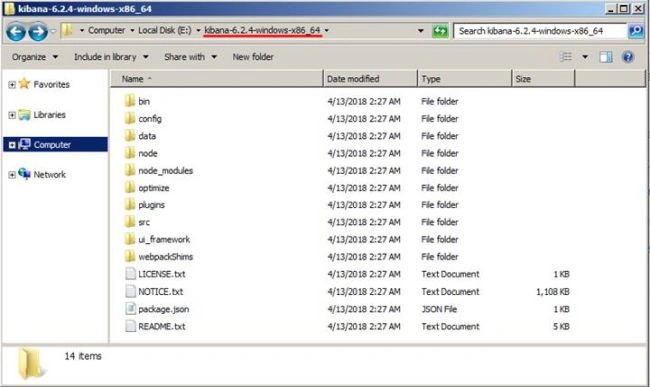The width and height of the screenshot is (650, 387).
Task: Click the Network icon in navigation pane
Action: point(24,174)
